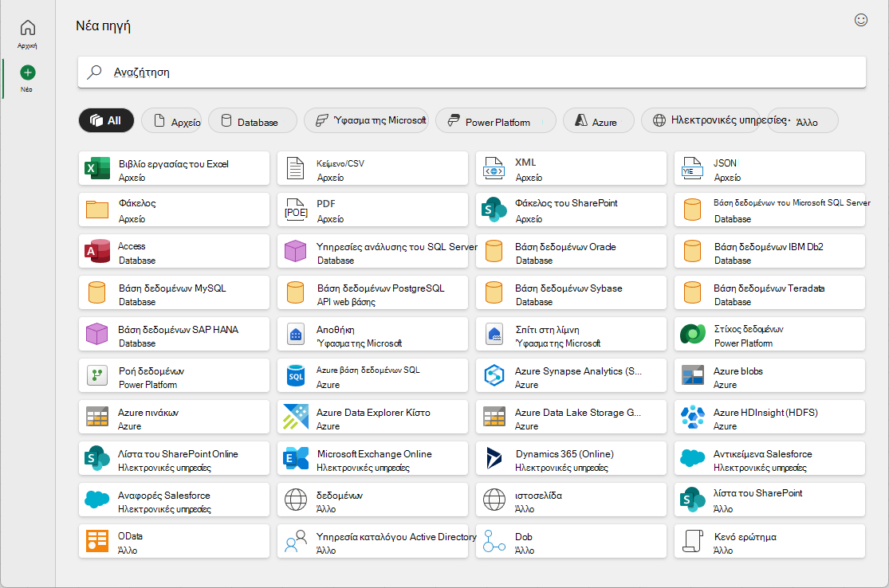Choose the Azure SQL database icon
Screen dimensions: 889x588
click(x=295, y=375)
